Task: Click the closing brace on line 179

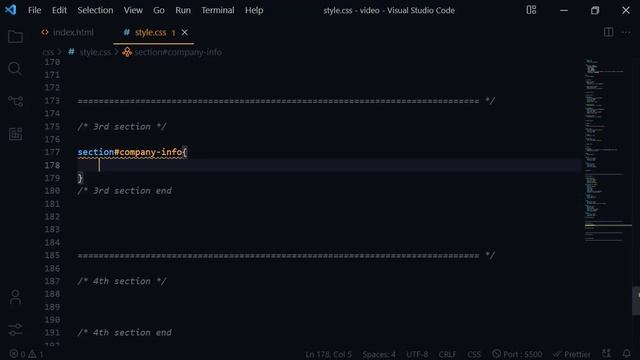Action: [x=80, y=178]
